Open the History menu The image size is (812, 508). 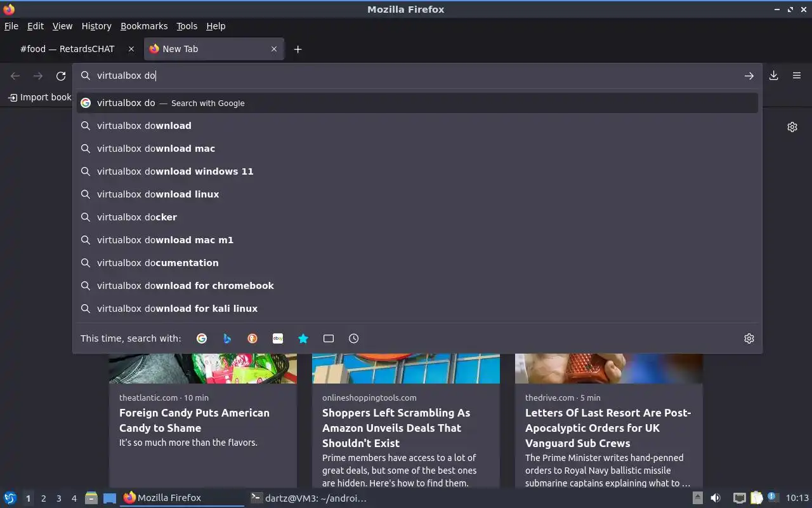[96, 26]
